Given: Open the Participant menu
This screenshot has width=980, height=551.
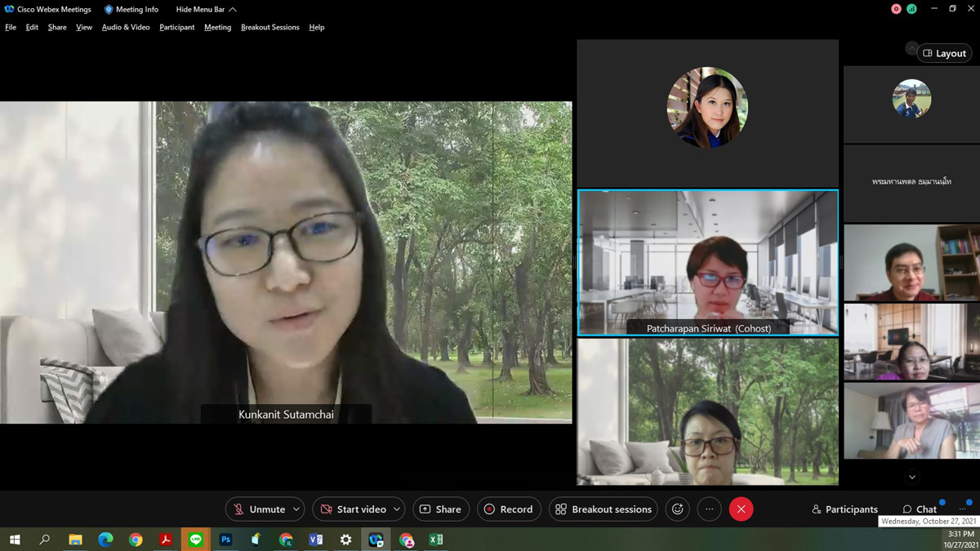Looking at the screenshot, I should pyautogui.click(x=176, y=28).
